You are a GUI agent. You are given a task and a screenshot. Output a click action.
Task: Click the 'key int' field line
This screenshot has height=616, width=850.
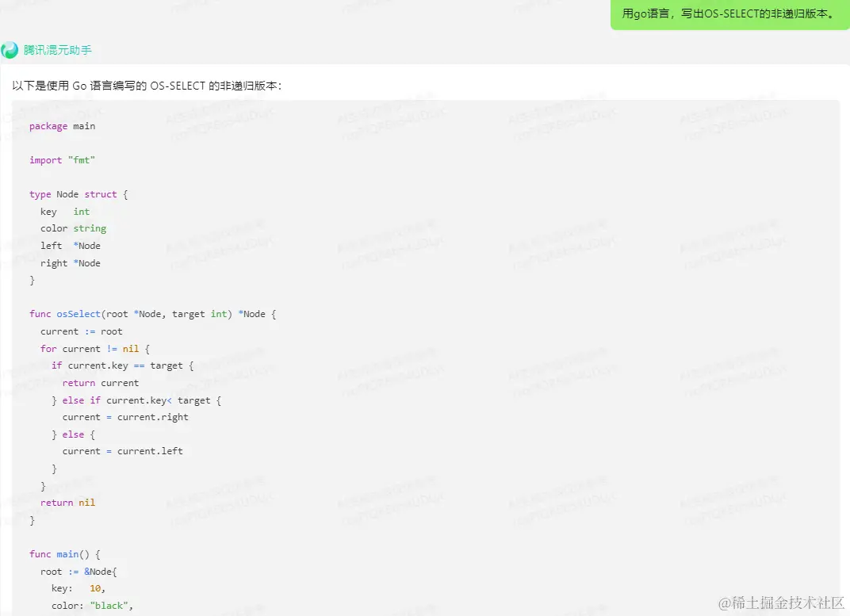click(65, 212)
